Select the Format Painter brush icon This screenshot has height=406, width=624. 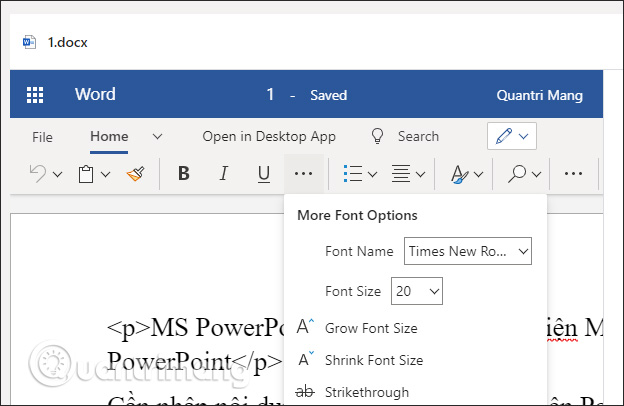(x=136, y=174)
